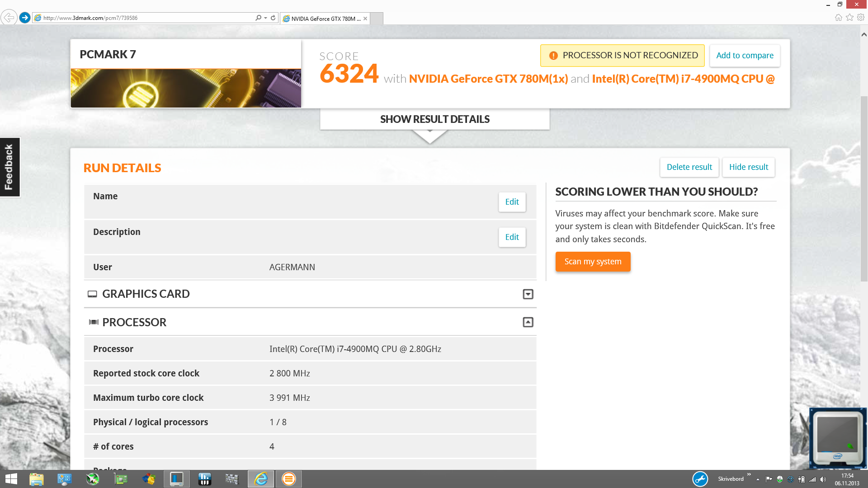The image size is (868, 488).
Task: Edit the run Name field
Action: 512,202
